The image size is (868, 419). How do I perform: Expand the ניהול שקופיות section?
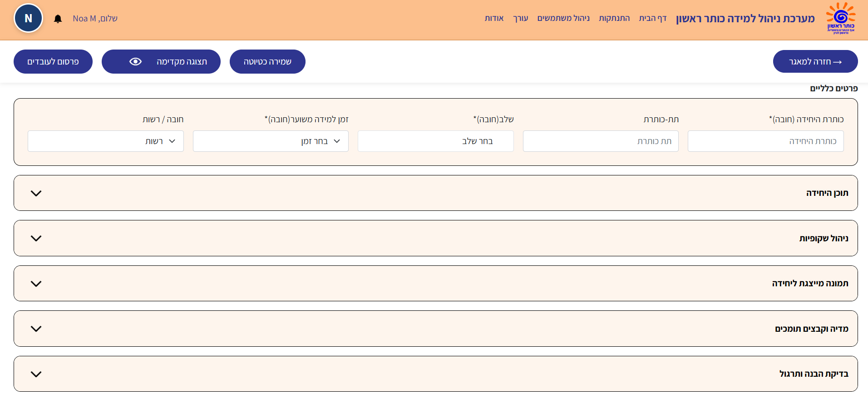coord(435,238)
